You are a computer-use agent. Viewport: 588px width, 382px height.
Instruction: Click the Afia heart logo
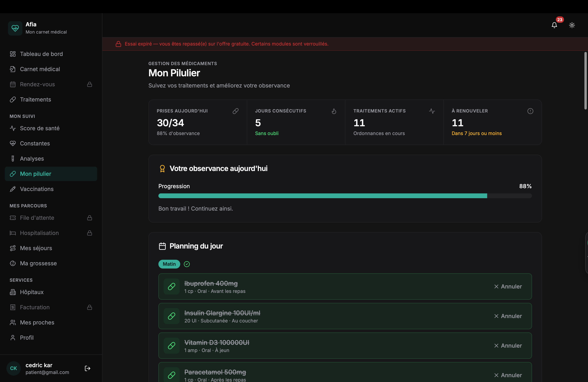pyautogui.click(x=15, y=28)
